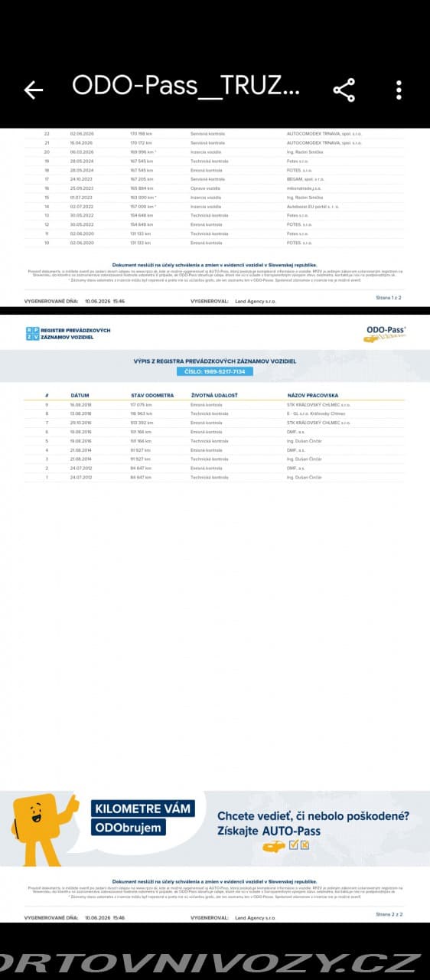Select 'STK KRÁĽOVSKÝ CHLMEC s.r.o.' in row 9
Viewport: 430px width, 980px height.
[319, 404]
